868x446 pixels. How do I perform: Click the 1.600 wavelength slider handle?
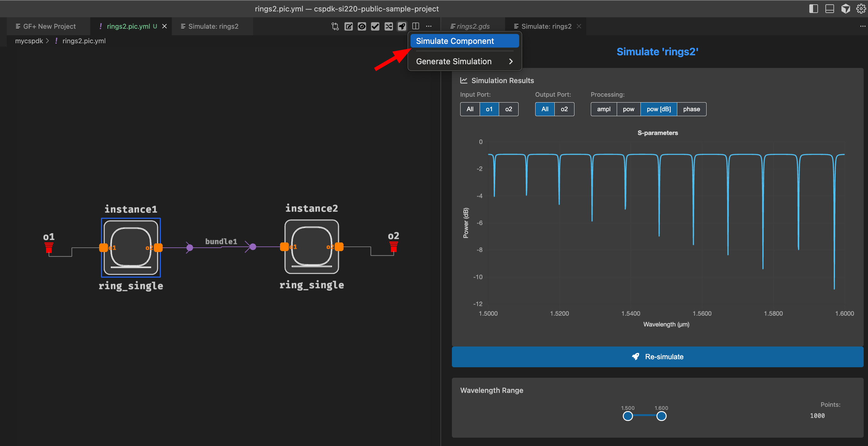(661, 416)
